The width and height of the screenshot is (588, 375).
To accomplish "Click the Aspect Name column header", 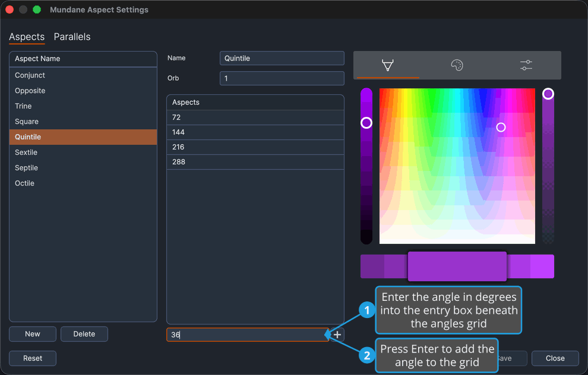I will tap(83, 59).
